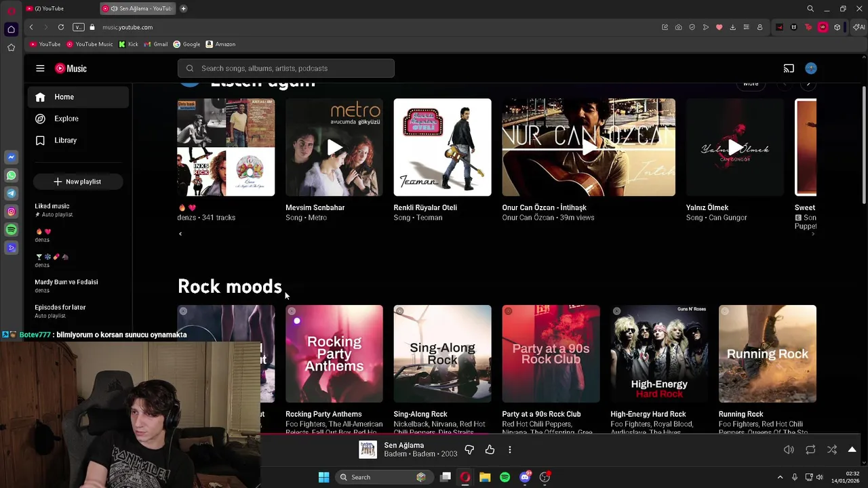Play Yalnız Ölmek by Can Gungor

[x=735, y=147]
